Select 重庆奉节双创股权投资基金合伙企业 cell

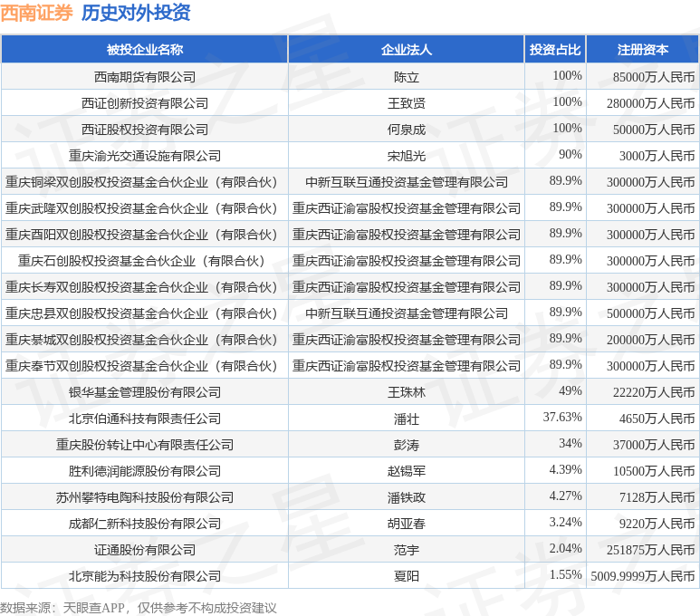pos(145,366)
